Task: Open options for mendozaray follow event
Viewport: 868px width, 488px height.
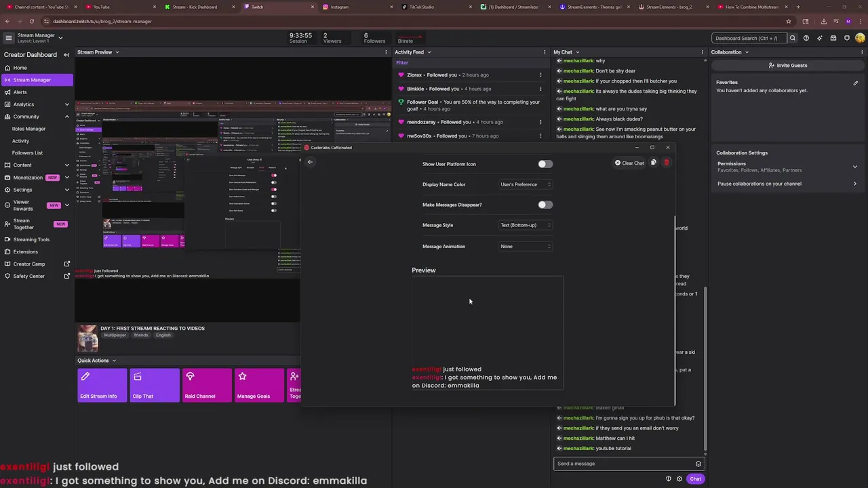Action: (x=540, y=122)
